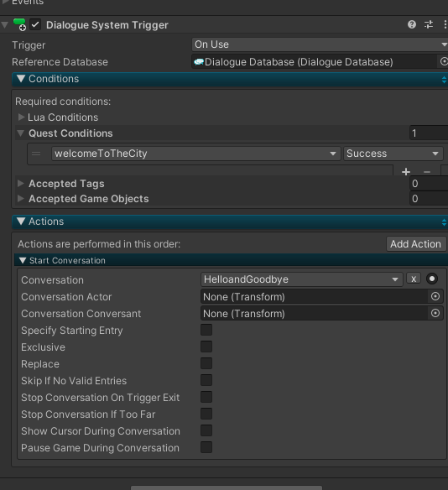Collapse the Start Conversation action
The image size is (448, 490).
click(23, 260)
